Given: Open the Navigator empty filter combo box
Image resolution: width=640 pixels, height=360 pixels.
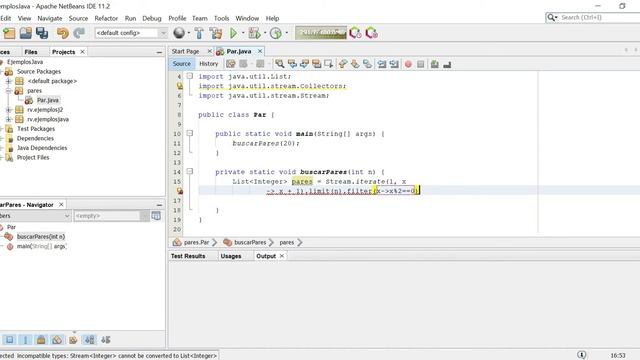Looking at the screenshot, I should pyautogui.click(x=111, y=216).
